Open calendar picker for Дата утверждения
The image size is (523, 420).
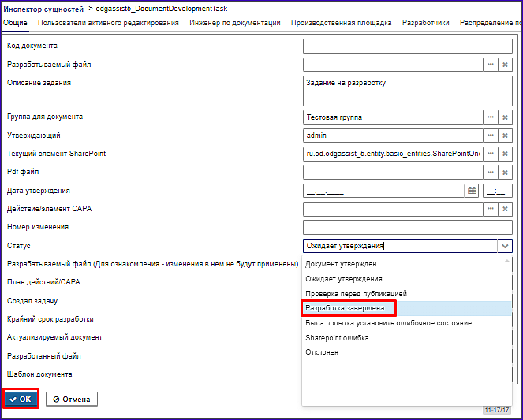point(472,191)
